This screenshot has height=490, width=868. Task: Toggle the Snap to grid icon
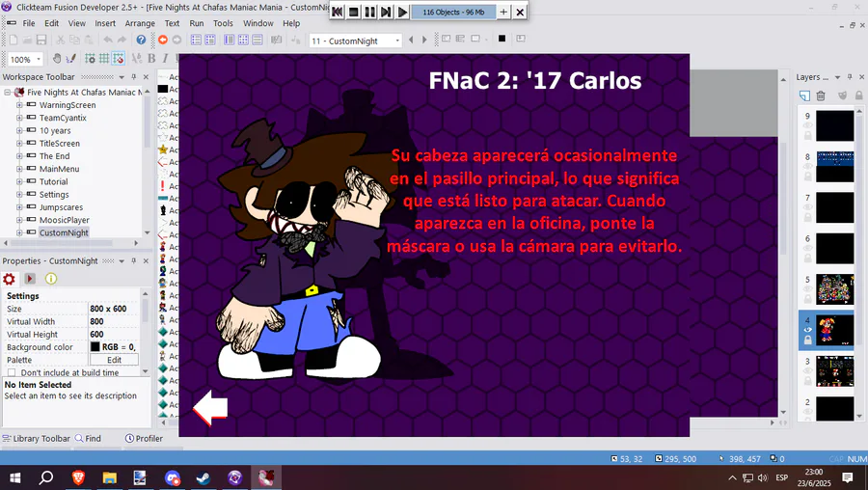118,59
